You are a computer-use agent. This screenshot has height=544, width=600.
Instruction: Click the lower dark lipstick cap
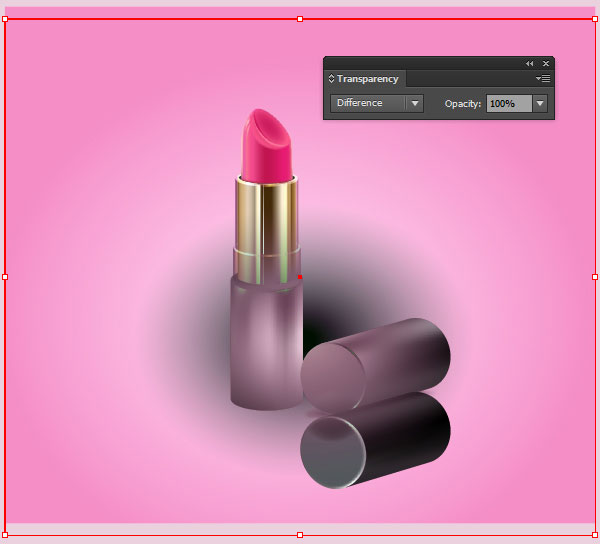pyautogui.click(x=375, y=440)
